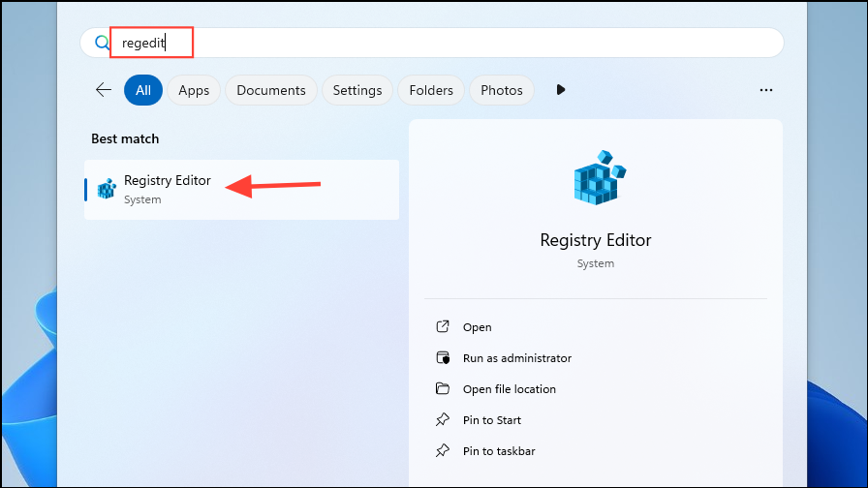Switch to the Settings filter tab
The height and width of the screenshot is (488, 868).
[x=357, y=90]
